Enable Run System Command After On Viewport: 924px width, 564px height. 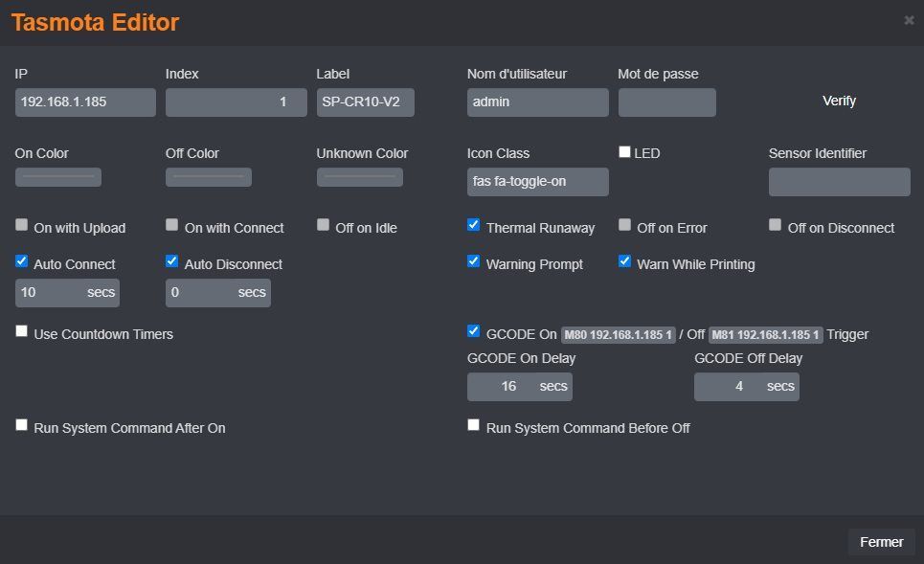point(22,425)
